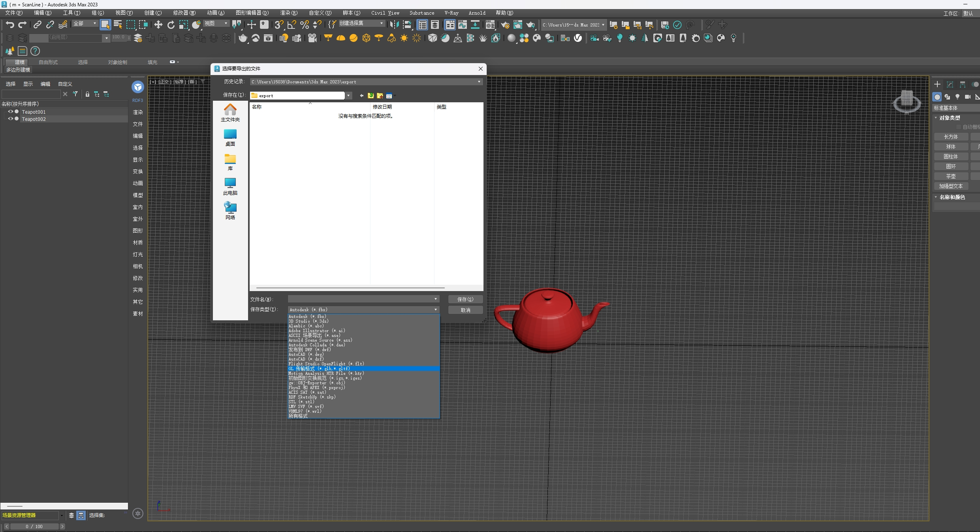The height and width of the screenshot is (532, 980).
Task: Choose GL 传输格式 (*.glb,*.gltf) format
Action: pos(319,368)
